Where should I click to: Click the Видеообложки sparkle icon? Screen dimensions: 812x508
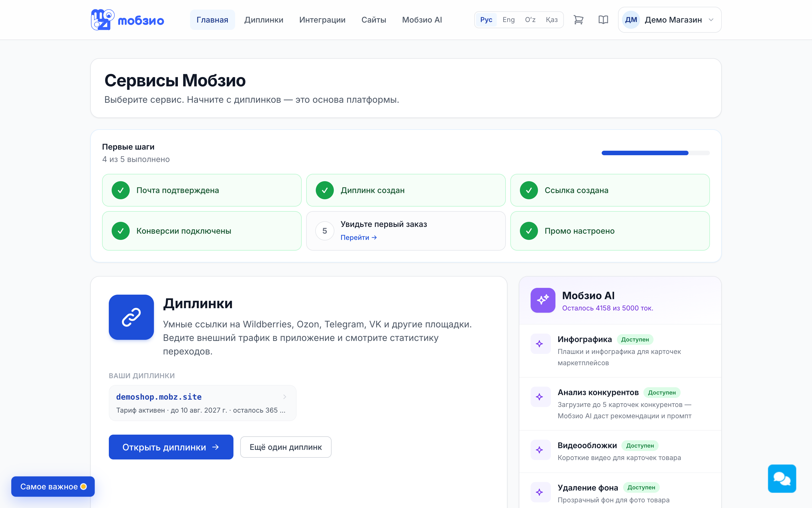540,450
